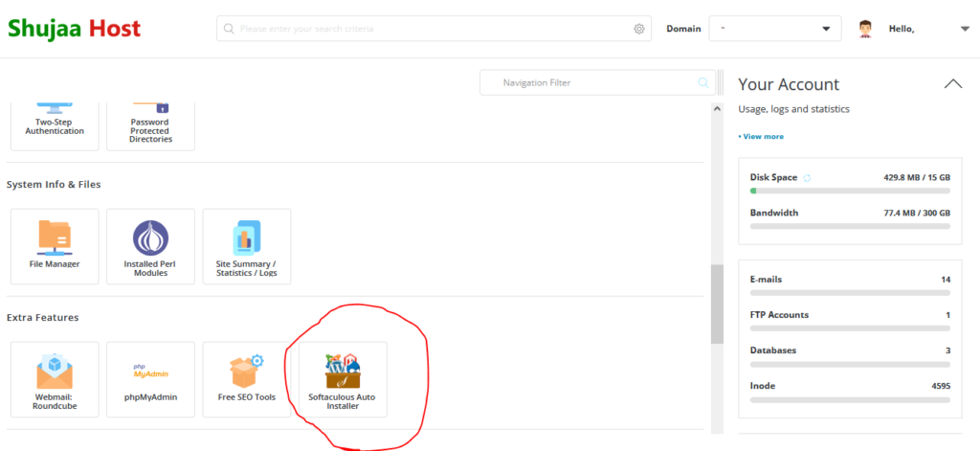The width and height of the screenshot is (980, 451).
Task: Click the Bandwidth progress bar
Action: (850, 226)
